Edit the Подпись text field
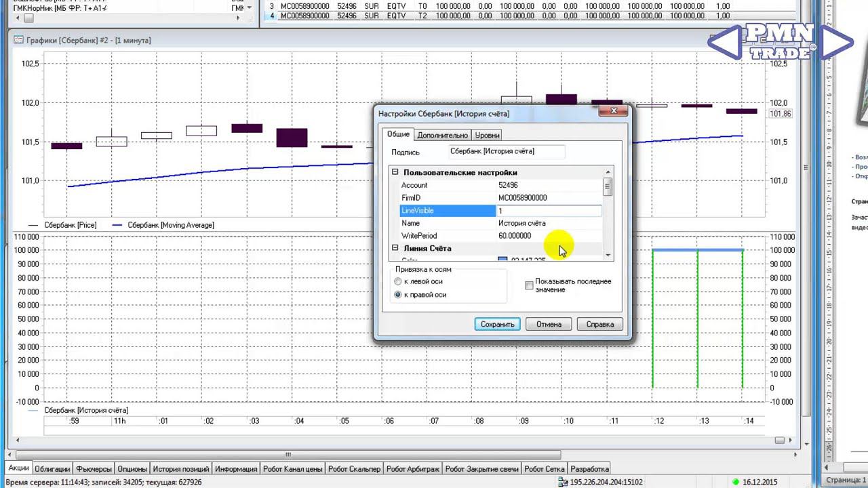 pyautogui.click(x=507, y=152)
